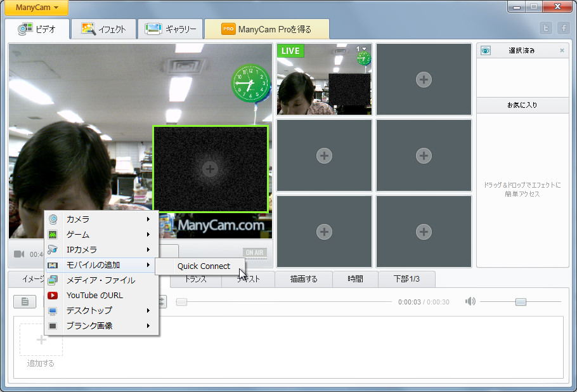Image resolution: width=577 pixels, height=392 pixels.
Task: Switch to the ギャラリー tab
Action: 171,29
